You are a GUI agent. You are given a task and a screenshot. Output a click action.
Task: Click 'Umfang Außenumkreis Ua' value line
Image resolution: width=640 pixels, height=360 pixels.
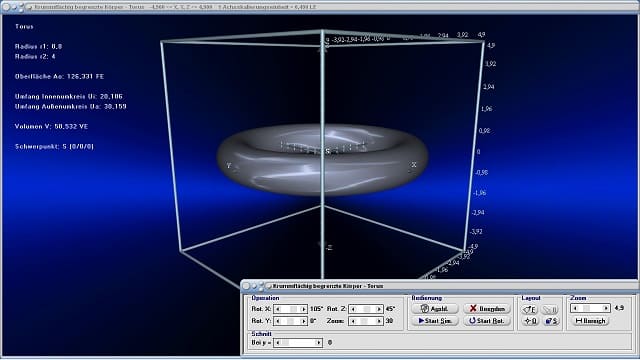coord(71,107)
